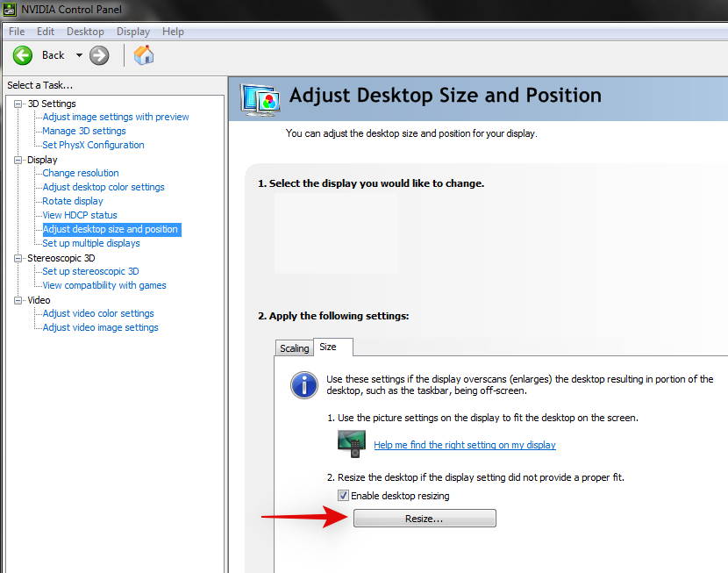Open the Help menu
The height and width of the screenshot is (573, 728).
click(173, 31)
